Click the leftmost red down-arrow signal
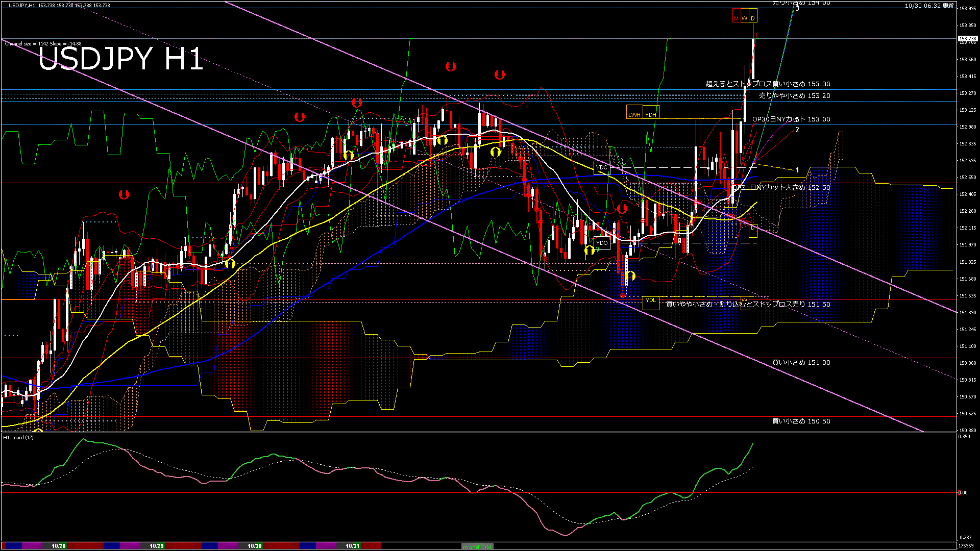Viewport: 980px width, 551px height. [124, 194]
